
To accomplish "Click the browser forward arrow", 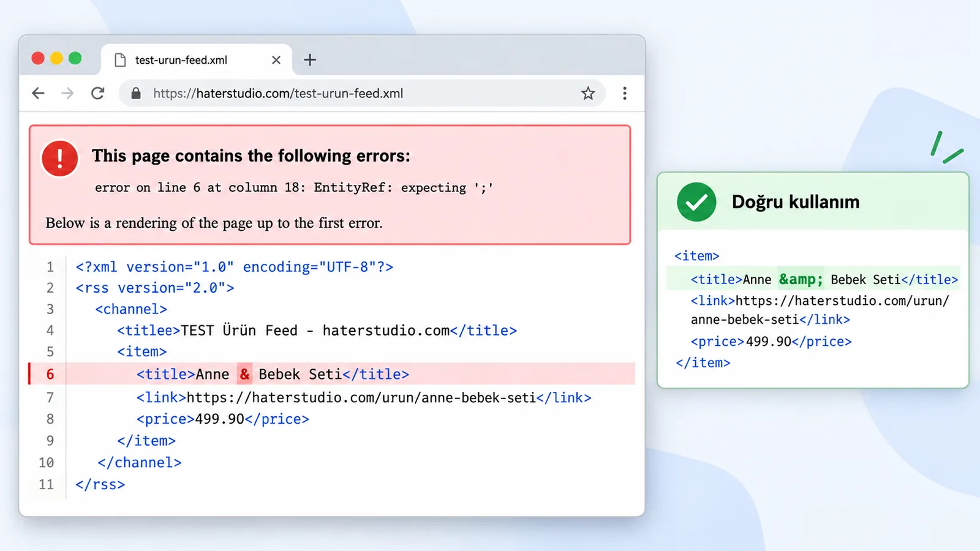I will pos(67,93).
